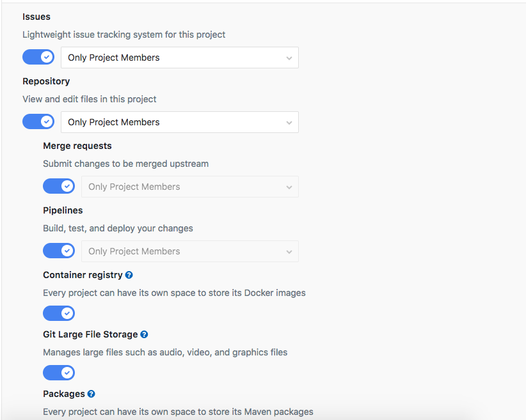Image resolution: width=526 pixels, height=420 pixels.
Task: Switch off the Pipelines toggle
Action: pos(59,251)
